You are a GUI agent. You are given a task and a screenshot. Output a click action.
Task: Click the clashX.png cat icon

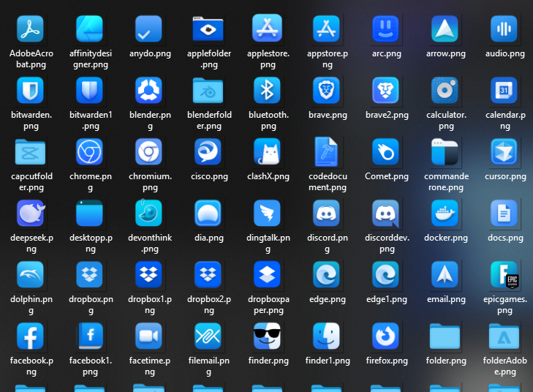[x=267, y=151]
